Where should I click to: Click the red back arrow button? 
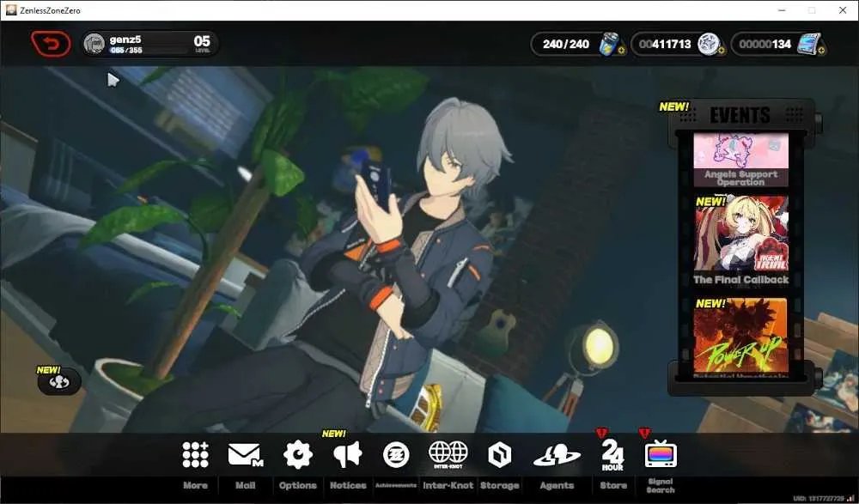51,44
